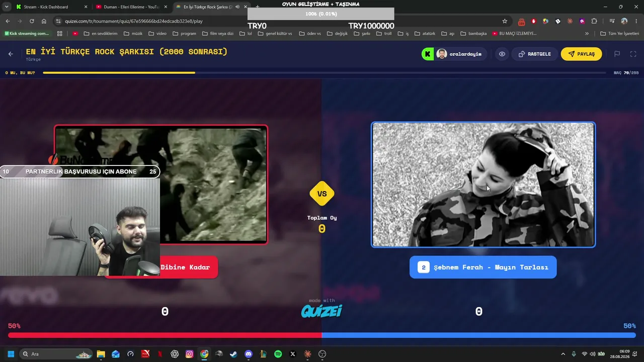The height and width of the screenshot is (362, 644).
Task: Click the quizei.com address bar
Action: point(282,21)
